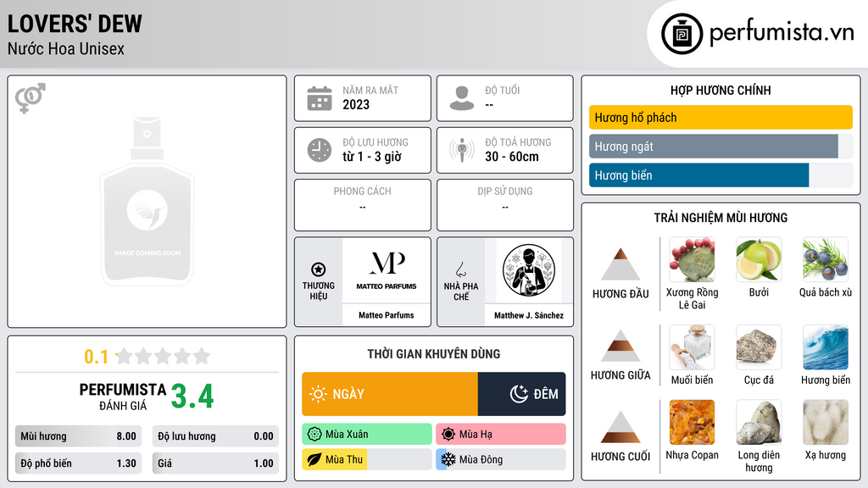The width and height of the screenshot is (868, 488).
Task: Click the Hương hổ phách accord bar
Action: click(x=721, y=117)
